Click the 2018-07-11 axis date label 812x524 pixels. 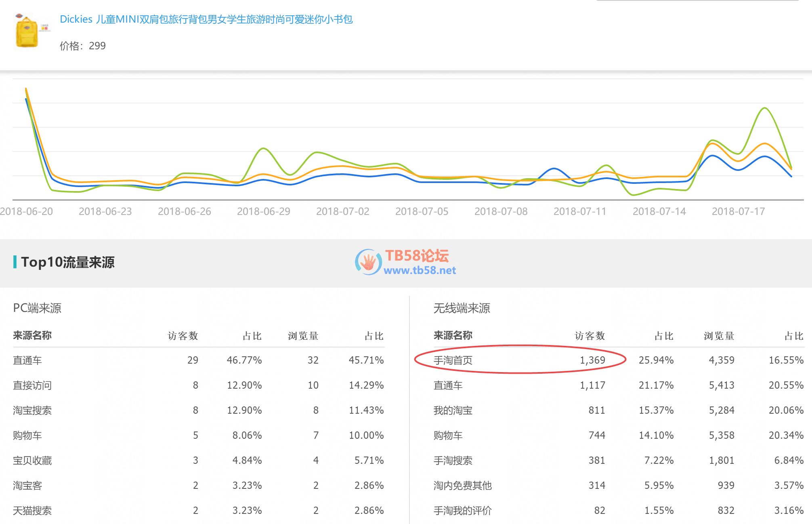point(580,211)
